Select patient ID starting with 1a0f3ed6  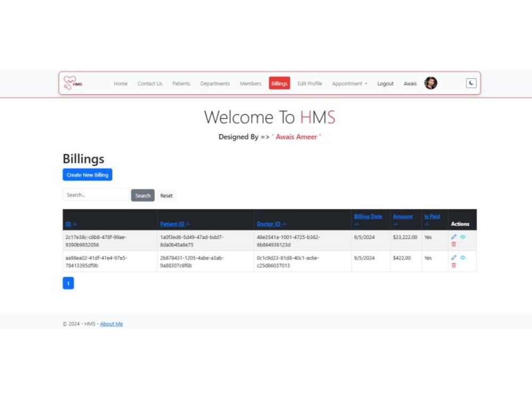[192, 241]
